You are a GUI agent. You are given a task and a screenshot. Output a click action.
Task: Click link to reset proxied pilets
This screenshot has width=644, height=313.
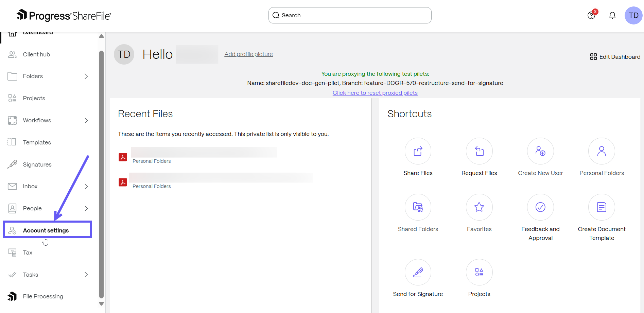[x=375, y=92]
